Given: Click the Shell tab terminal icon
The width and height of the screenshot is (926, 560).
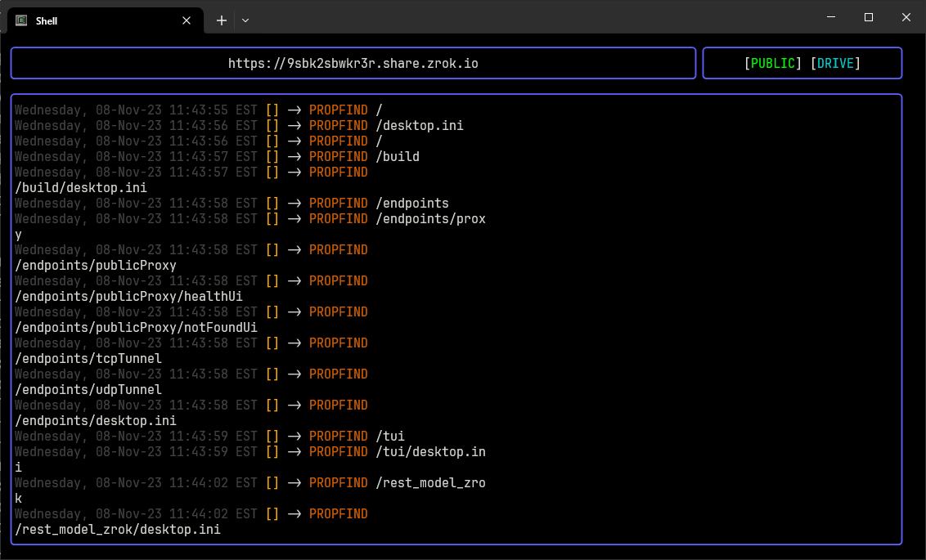Looking at the screenshot, I should (x=21, y=20).
